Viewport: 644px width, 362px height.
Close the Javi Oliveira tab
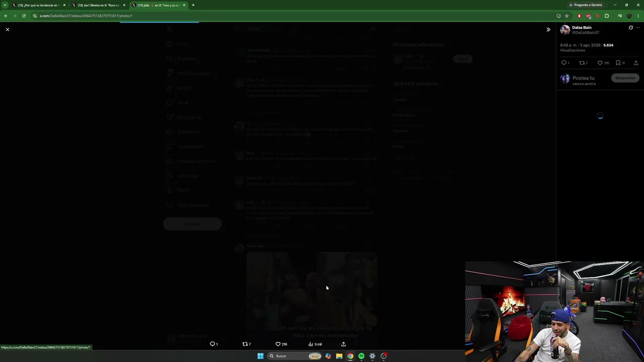point(124,5)
